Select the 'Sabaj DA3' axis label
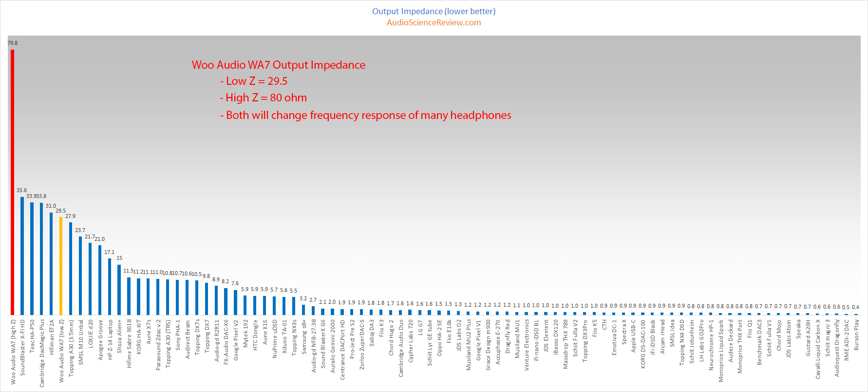868x392 pixels. (x=372, y=333)
